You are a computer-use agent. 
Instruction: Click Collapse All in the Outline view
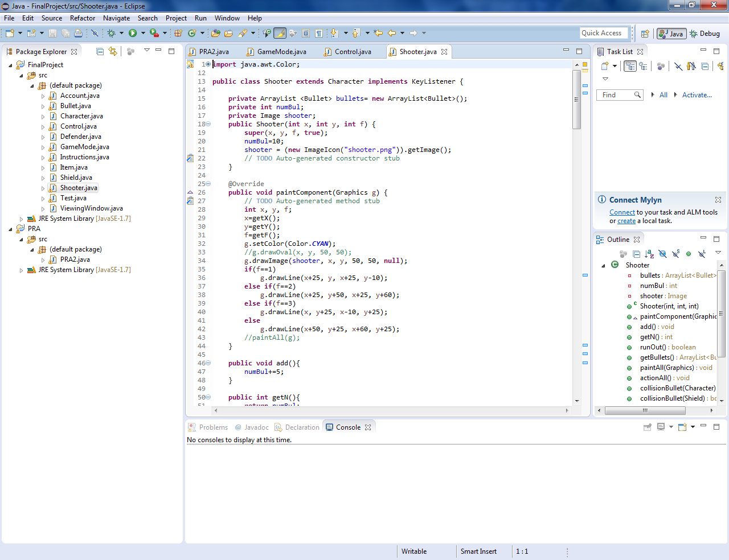tap(636, 254)
